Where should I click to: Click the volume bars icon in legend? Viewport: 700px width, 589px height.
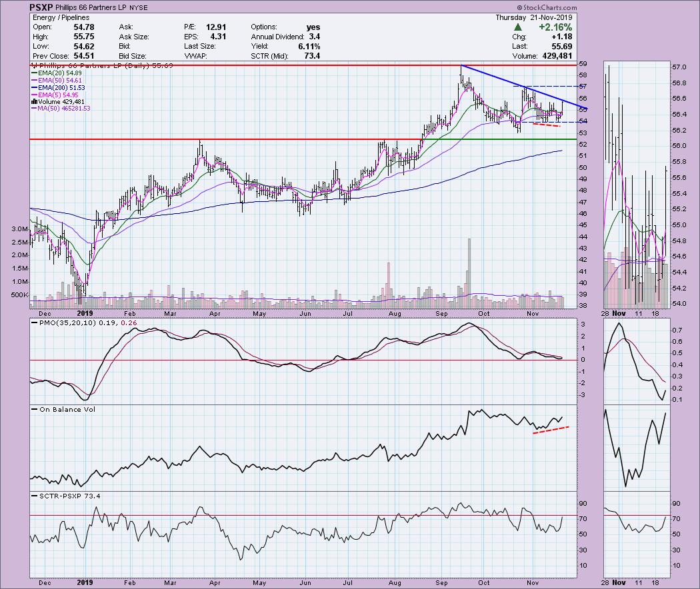tap(34, 102)
